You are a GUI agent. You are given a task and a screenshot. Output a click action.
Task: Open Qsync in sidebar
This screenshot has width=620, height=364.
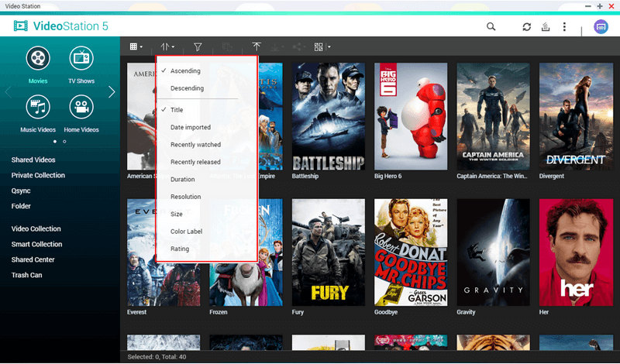tap(21, 191)
